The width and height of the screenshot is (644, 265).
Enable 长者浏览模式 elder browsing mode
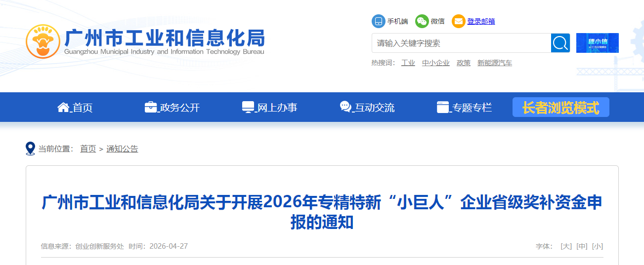[x=561, y=107]
